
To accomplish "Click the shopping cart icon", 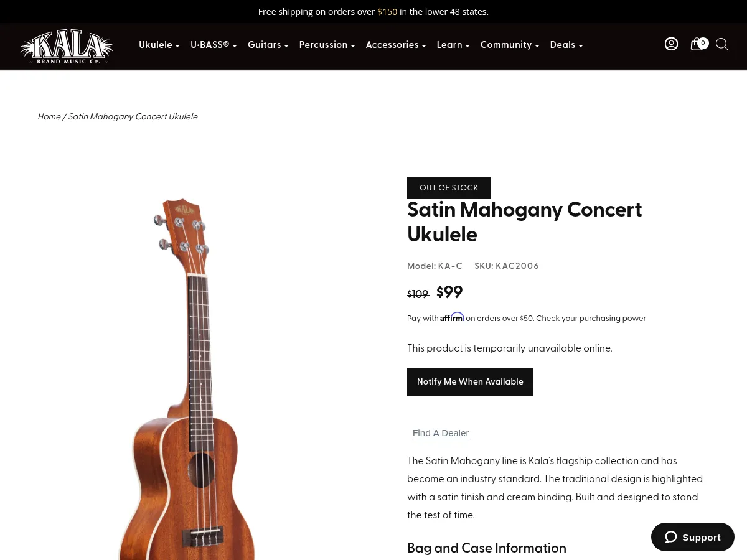I will coord(697,45).
